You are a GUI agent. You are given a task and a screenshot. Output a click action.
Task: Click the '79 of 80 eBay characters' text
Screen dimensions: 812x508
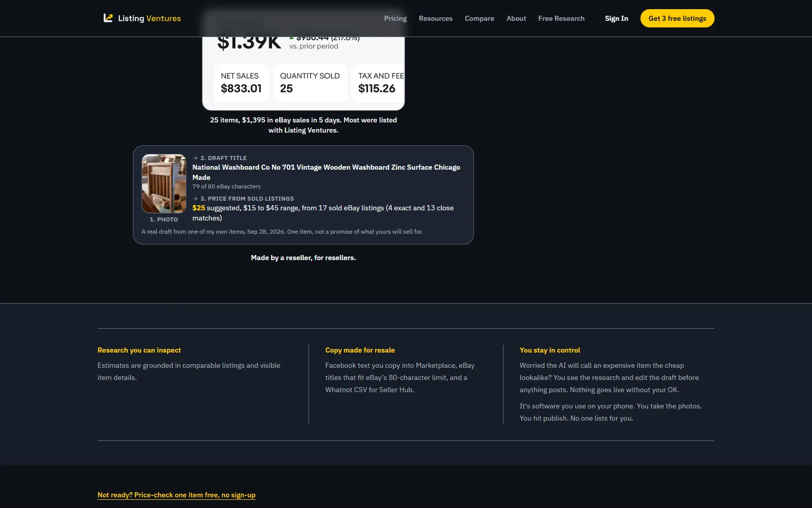tap(226, 186)
